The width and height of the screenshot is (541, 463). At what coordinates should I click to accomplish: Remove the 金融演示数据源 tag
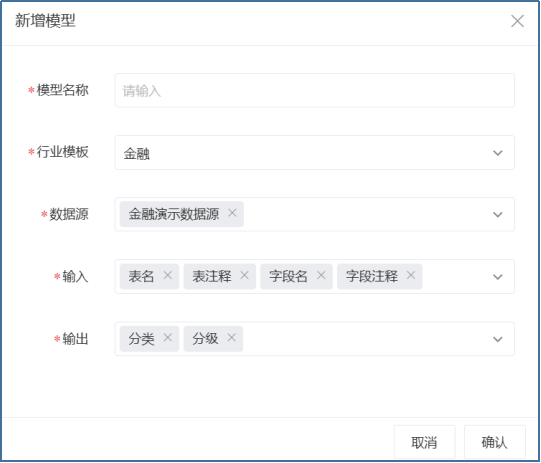tap(232, 213)
